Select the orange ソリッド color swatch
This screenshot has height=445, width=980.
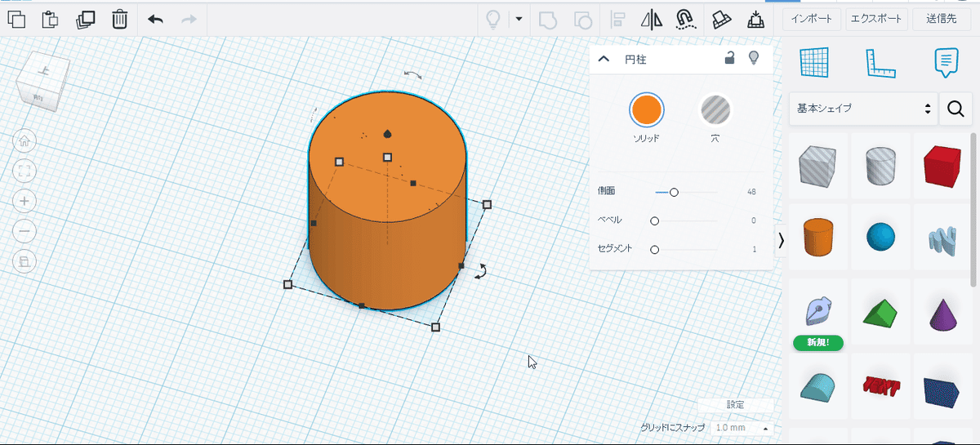click(646, 109)
